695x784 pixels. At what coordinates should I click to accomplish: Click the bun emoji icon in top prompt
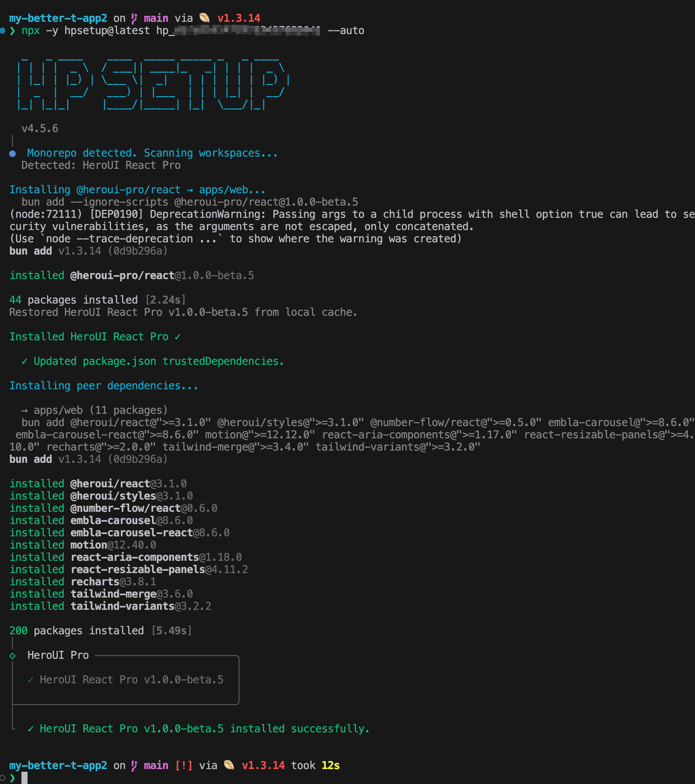coord(205,18)
